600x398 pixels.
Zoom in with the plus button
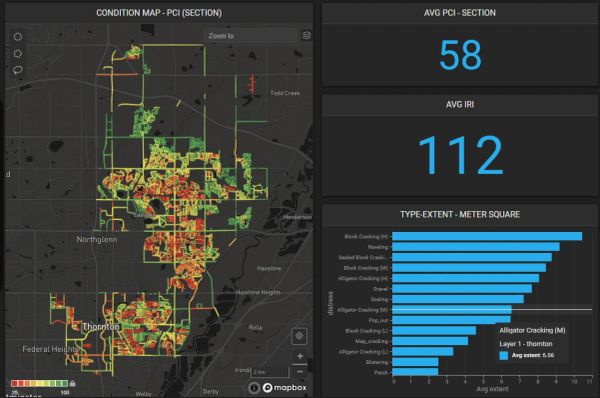300,356
